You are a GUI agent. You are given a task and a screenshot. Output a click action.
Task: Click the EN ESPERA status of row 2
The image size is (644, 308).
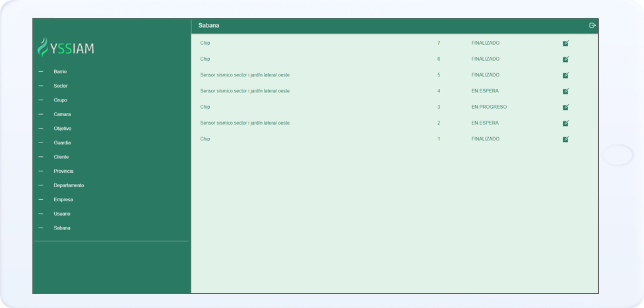(485, 123)
